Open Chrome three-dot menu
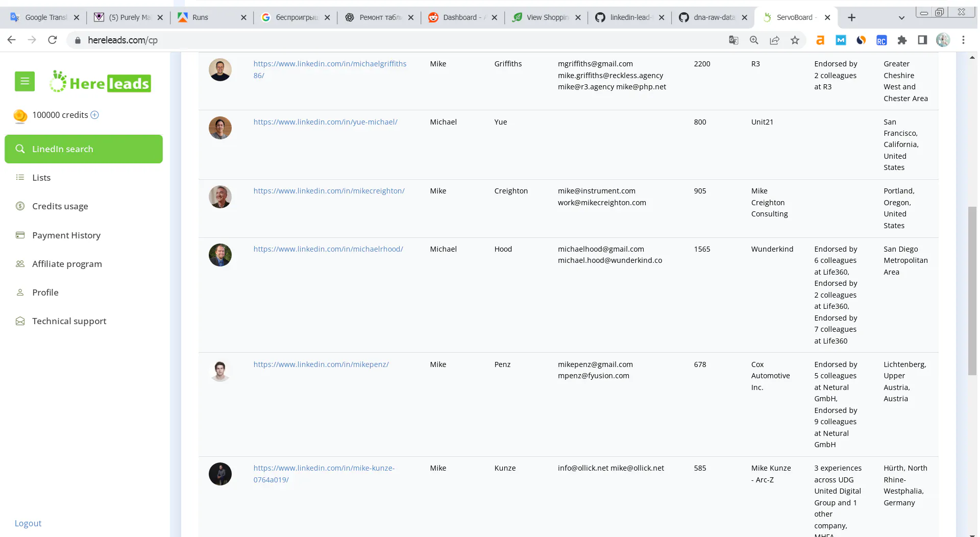980x537 pixels. coord(963,40)
